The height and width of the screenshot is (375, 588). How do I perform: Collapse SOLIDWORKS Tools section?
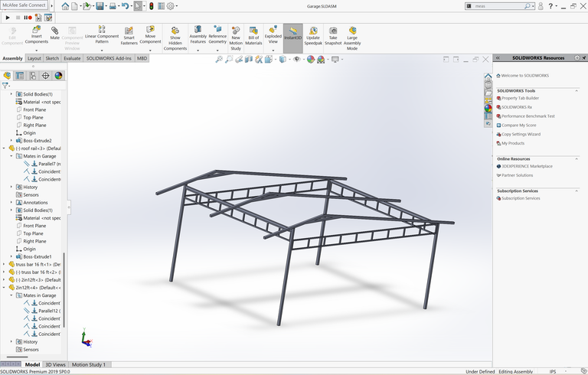click(577, 91)
